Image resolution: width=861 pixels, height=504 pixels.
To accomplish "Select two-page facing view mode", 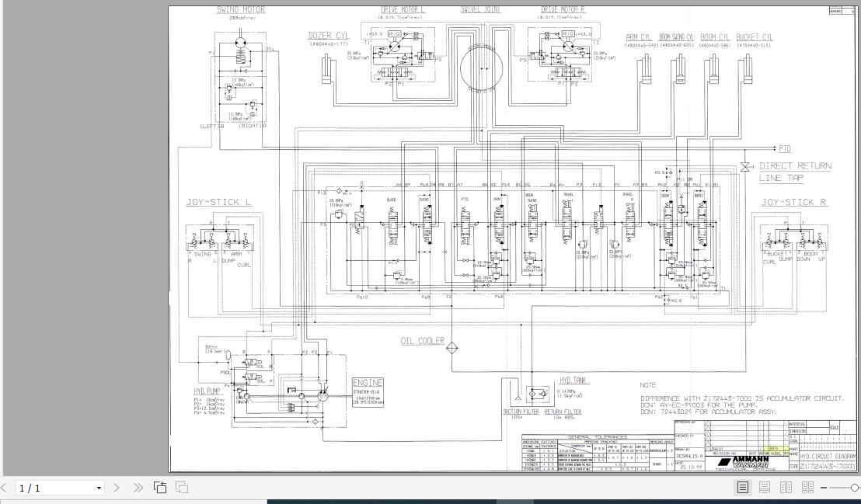I will pyautogui.click(x=786, y=487).
